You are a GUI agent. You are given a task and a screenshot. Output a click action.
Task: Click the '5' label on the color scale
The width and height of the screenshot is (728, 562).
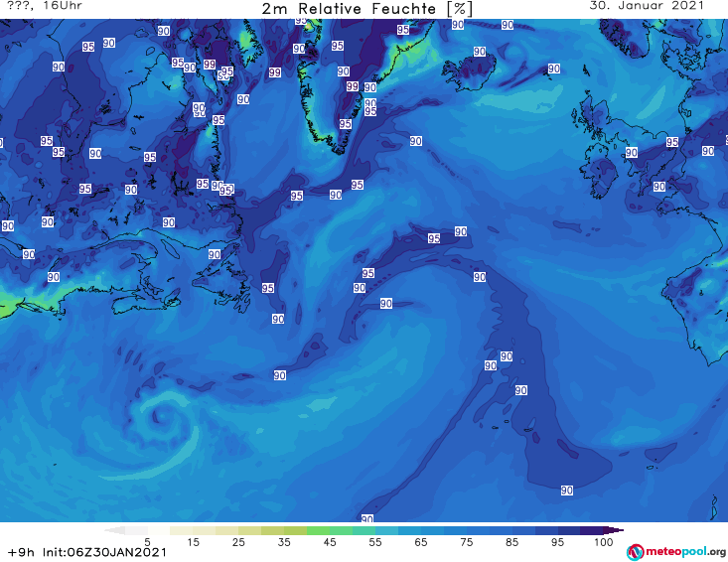point(147,541)
